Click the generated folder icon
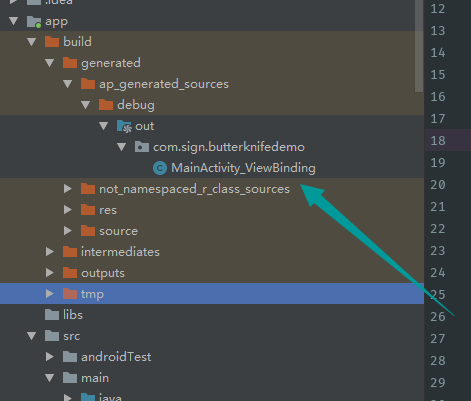This screenshot has height=401, width=471. click(70, 63)
